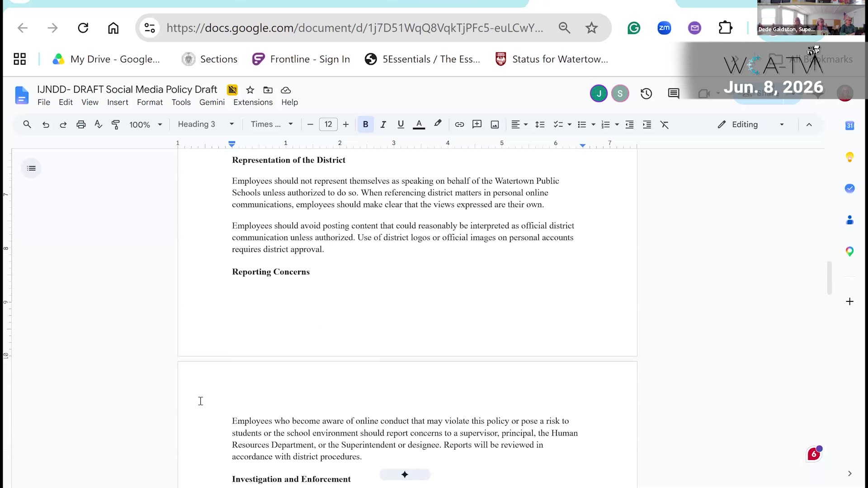This screenshot has width=868, height=488.
Task: Open Google Tasks side panel
Action: pos(849,188)
